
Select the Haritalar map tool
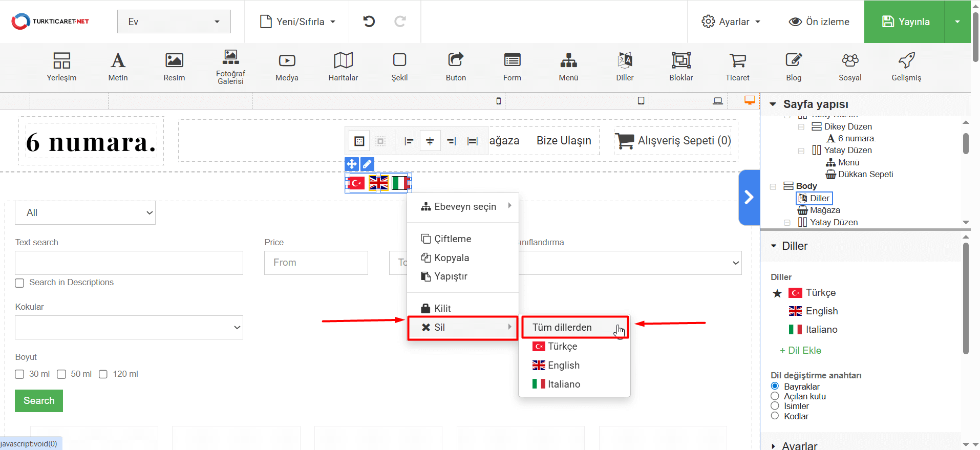tap(343, 67)
